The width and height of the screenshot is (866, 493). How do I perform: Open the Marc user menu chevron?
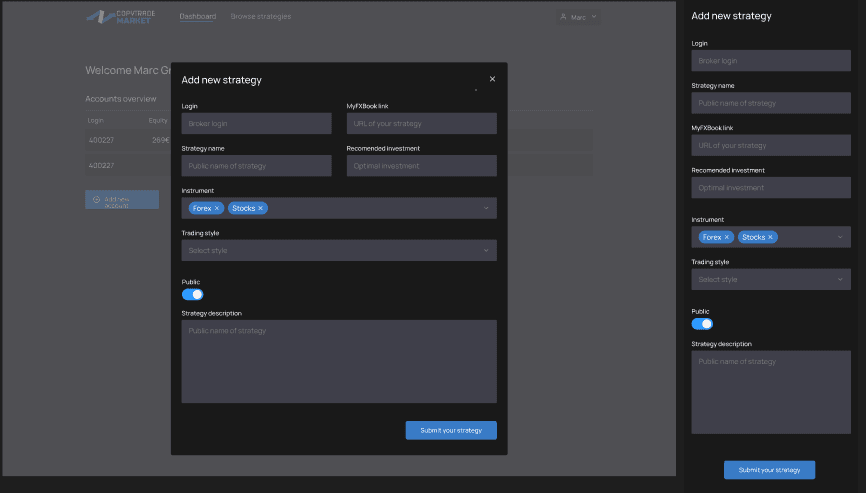(x=594, y=17)
